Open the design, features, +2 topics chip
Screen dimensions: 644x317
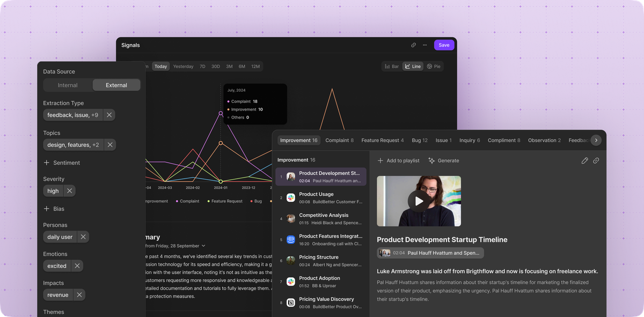tap(73, 145)
